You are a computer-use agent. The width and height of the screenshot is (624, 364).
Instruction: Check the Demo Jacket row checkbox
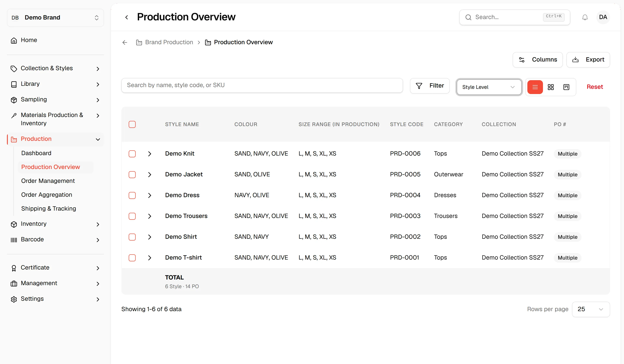click(x=132, y=175)
